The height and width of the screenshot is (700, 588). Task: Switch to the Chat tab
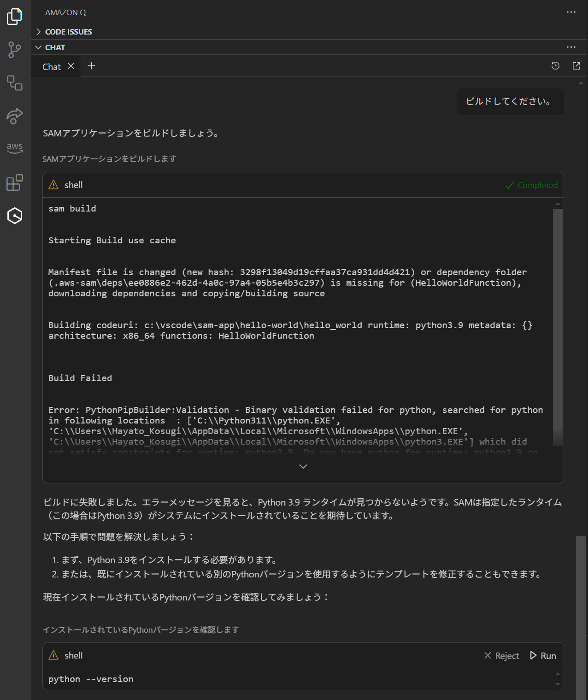click(52, 67)
